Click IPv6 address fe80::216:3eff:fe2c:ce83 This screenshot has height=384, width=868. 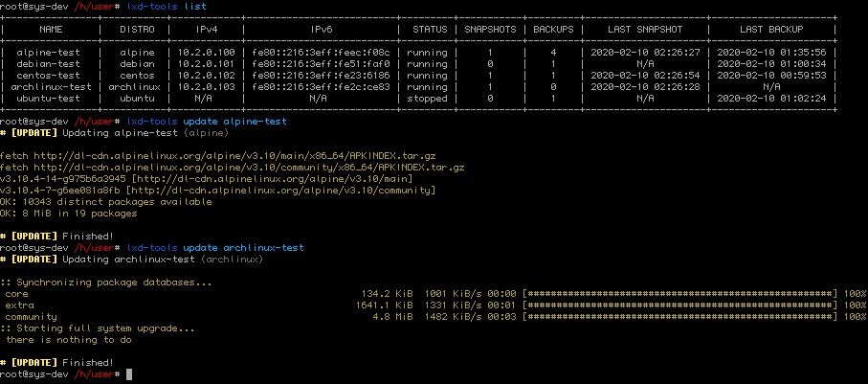click(x=321, y=87)
